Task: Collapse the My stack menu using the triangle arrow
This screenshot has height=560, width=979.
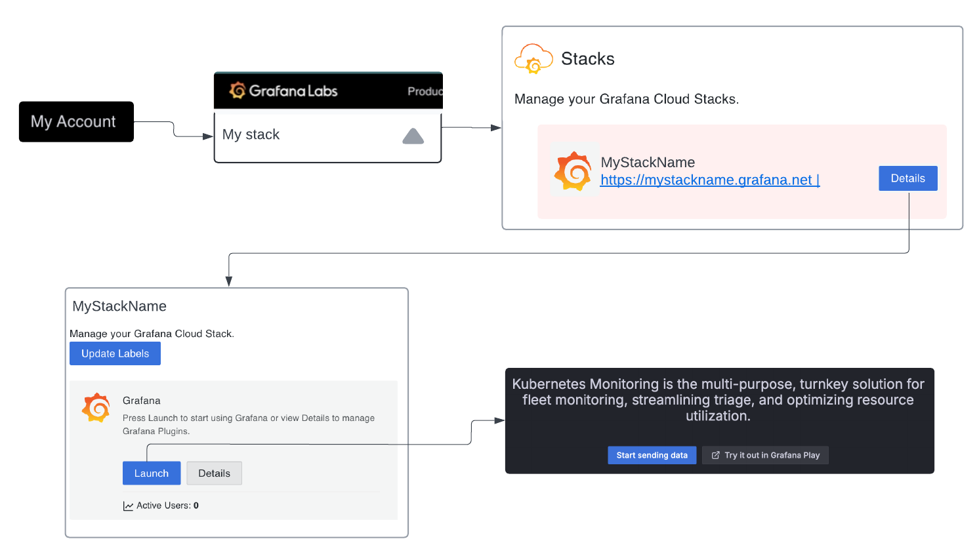Action: tap(413, 136)
